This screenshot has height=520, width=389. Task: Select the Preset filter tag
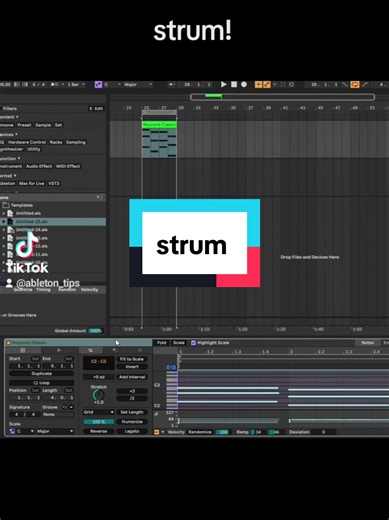tap(24, 125)
